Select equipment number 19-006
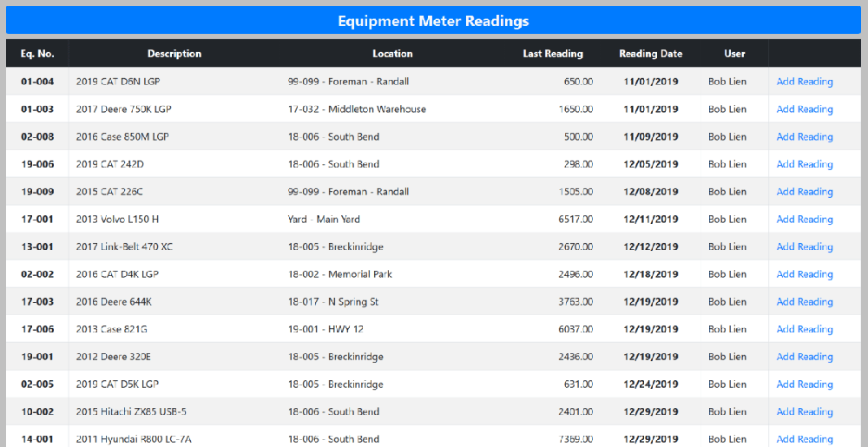Viewport: 868px width, 447px height. point(37,164)
